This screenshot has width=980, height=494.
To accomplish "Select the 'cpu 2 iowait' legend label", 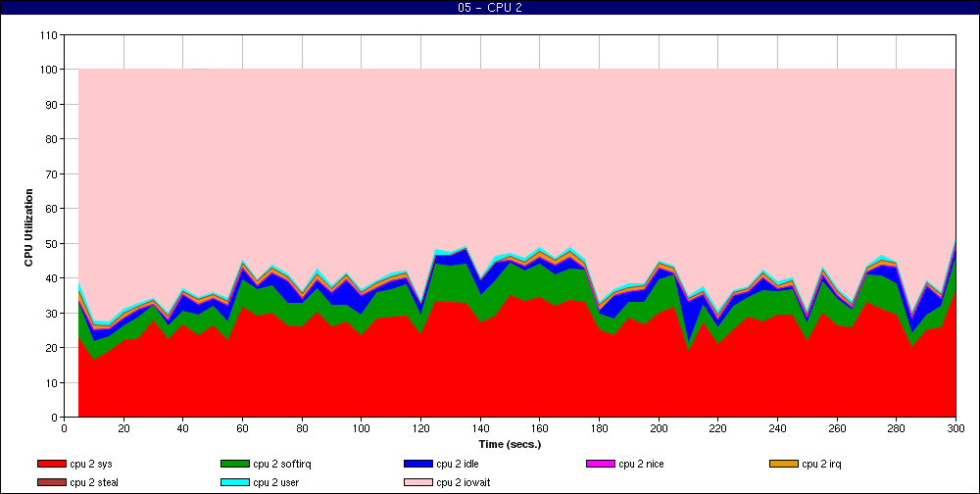I will (x=464, y=483).
